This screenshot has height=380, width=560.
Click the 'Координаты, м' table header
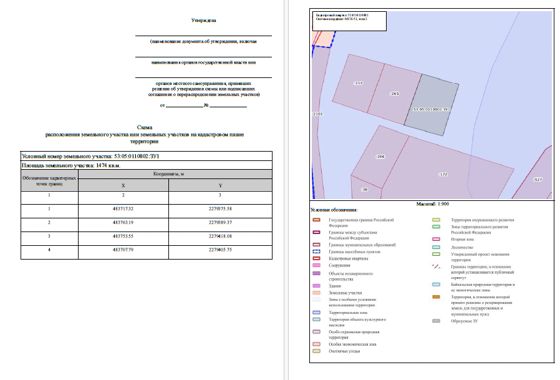(175, 174)
